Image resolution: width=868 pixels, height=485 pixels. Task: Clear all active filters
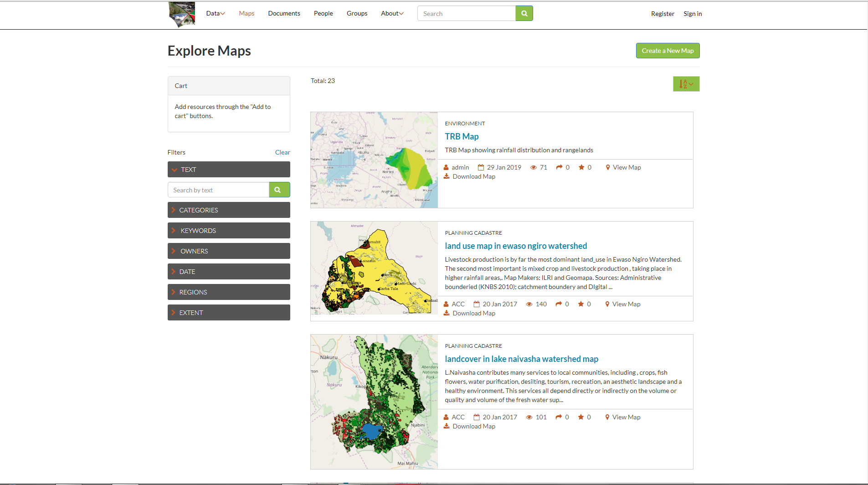coord(282,152)
